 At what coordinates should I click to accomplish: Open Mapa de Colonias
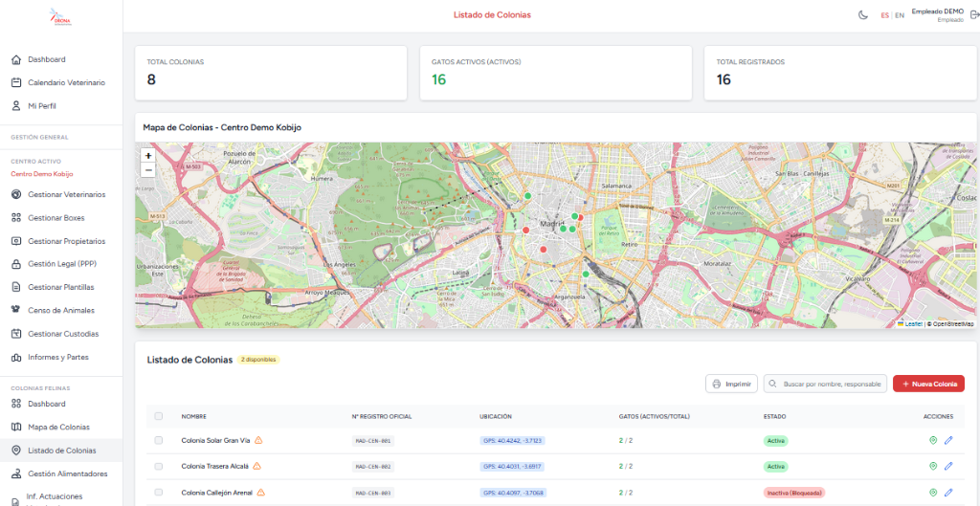tap(60, 428)
